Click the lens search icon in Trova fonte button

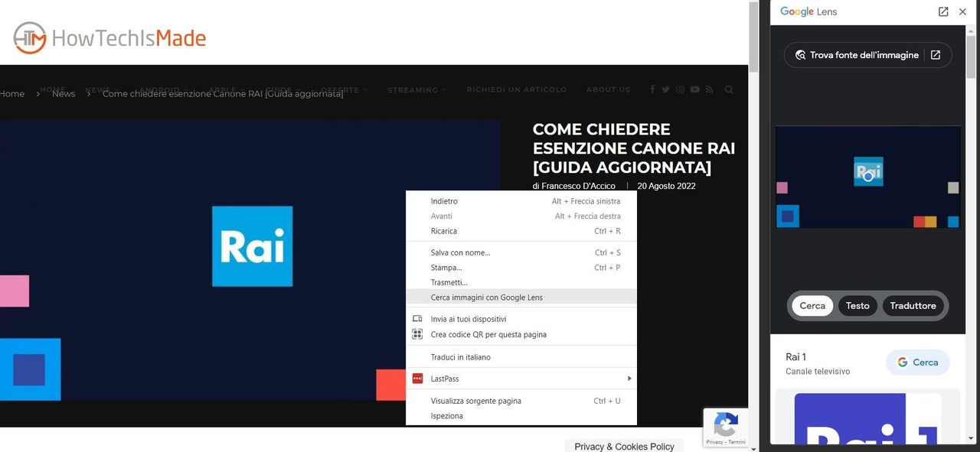coord(801,55)
